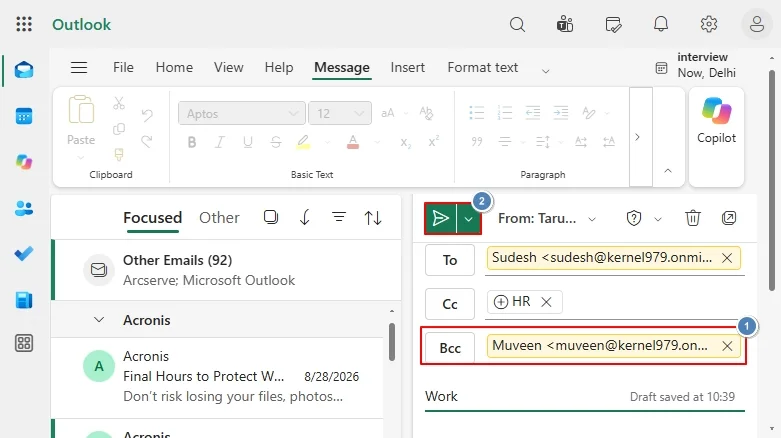This screenshot has height=438, width=781.
Task: Open Send options dropdown arrow
Action: pyautogui.click(x=469, y=218)
